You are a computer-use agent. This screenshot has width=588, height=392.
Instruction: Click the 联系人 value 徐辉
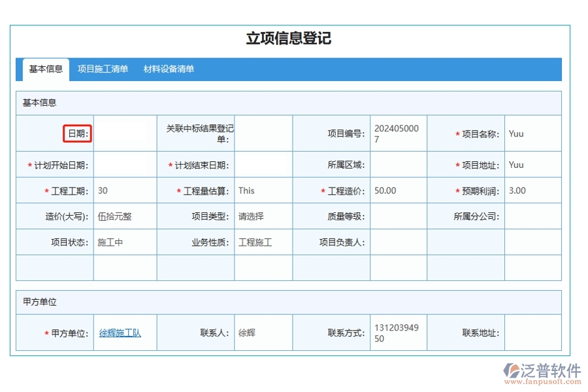coord(247,333)
